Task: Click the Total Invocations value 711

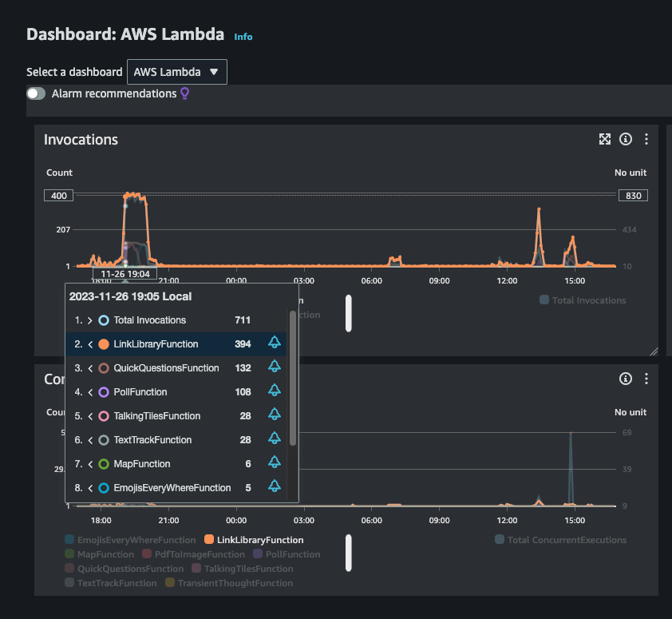Action: (x=243, y=320)
